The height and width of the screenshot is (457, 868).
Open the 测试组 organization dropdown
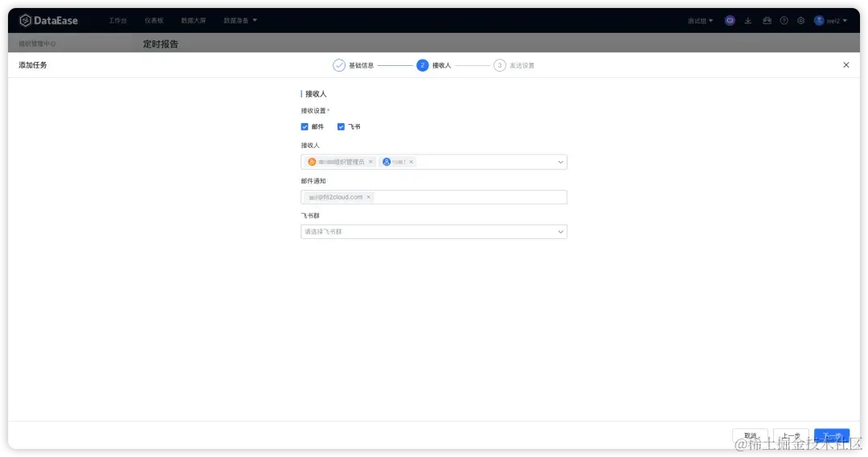tap(700, 20)
